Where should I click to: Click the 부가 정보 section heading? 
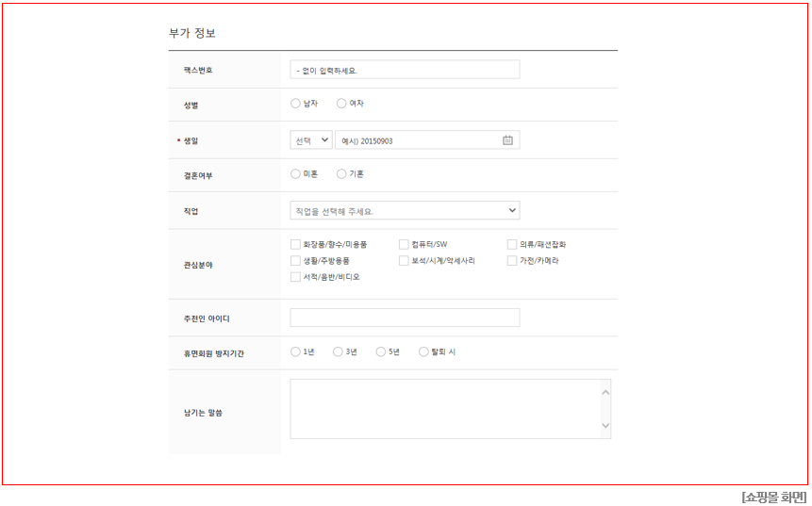192,33
